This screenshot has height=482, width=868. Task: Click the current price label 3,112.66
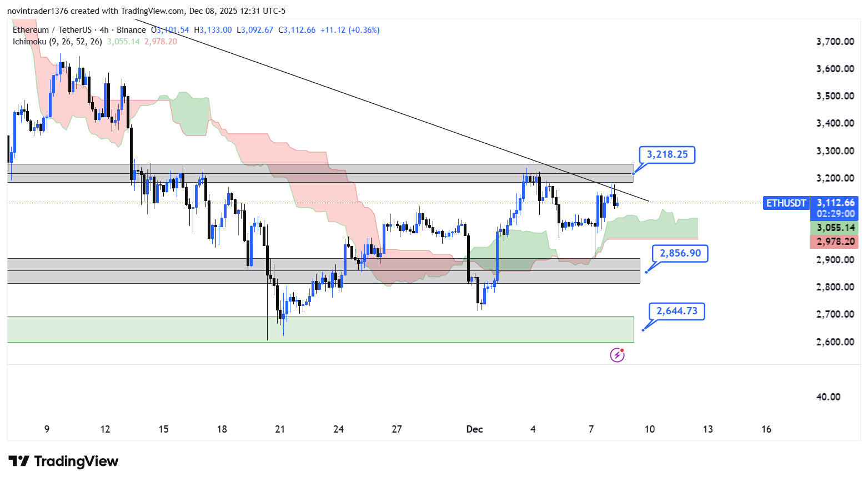835,203
